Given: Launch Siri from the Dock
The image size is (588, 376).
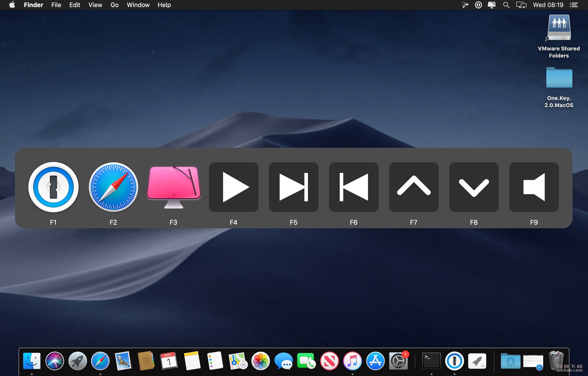Looking at the screenshot, I should click(55, 361).
